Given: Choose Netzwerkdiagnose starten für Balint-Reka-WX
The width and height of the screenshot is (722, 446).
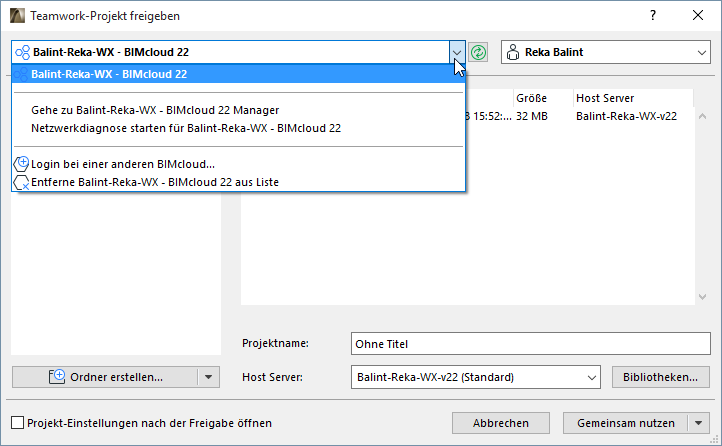Looking at the screenshot, I should point(239,128).
